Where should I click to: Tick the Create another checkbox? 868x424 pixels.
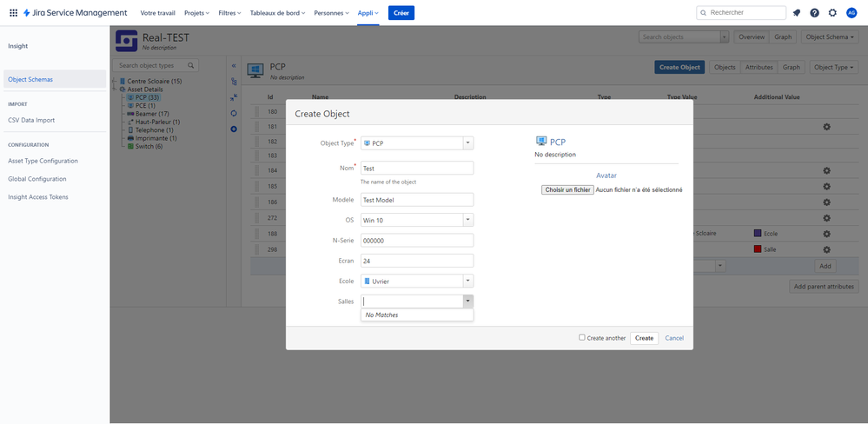coord(582,337)
